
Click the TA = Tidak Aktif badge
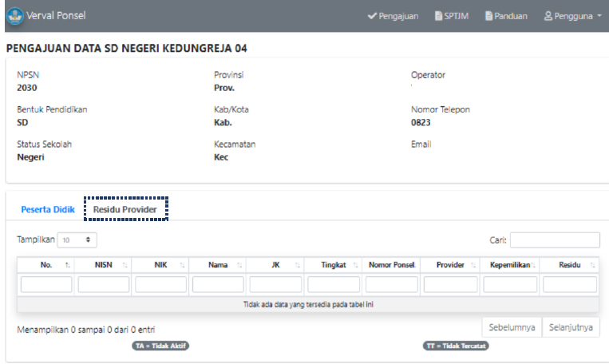[160, 346]
